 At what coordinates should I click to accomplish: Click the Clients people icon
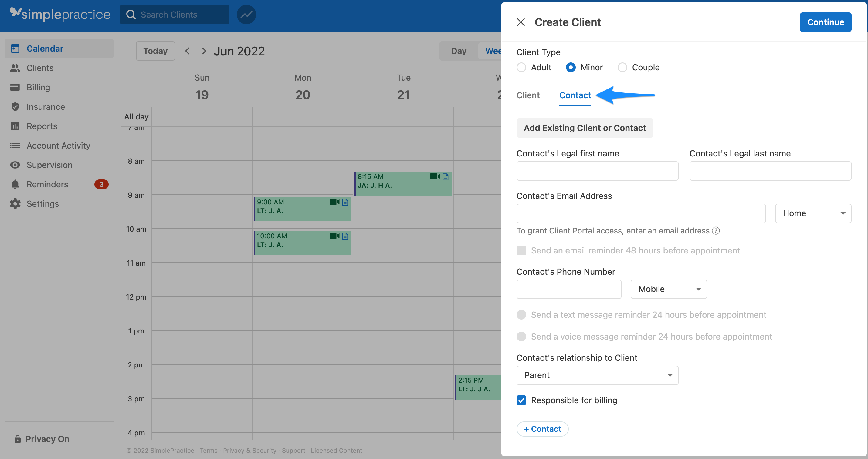coord(15,68)
